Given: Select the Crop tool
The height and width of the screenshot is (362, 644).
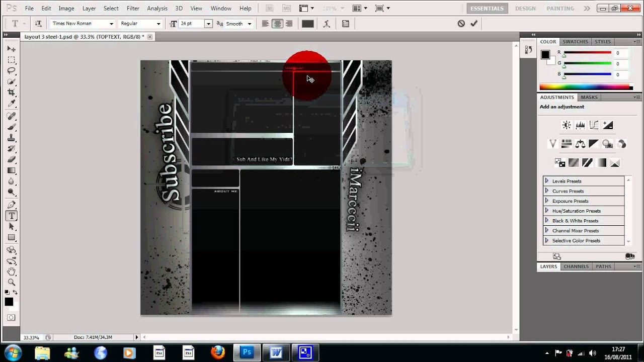Looking at the screenshot, I should (11, 93).
